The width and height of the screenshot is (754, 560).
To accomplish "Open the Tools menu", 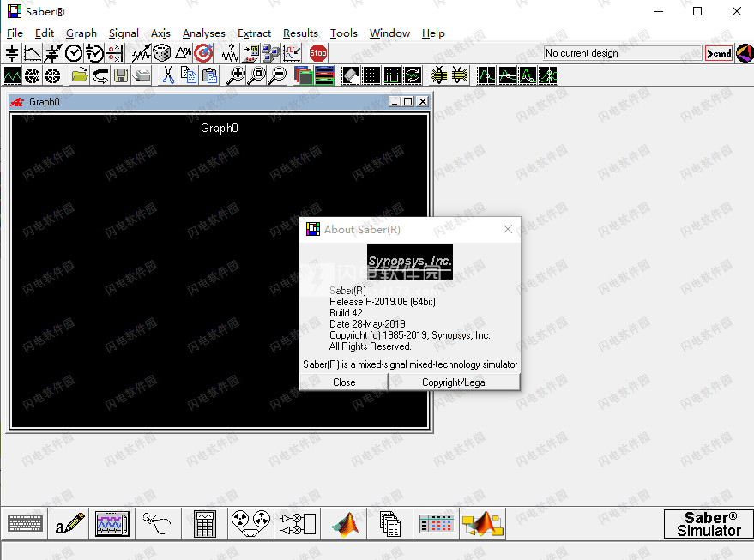I will (344, 33).
